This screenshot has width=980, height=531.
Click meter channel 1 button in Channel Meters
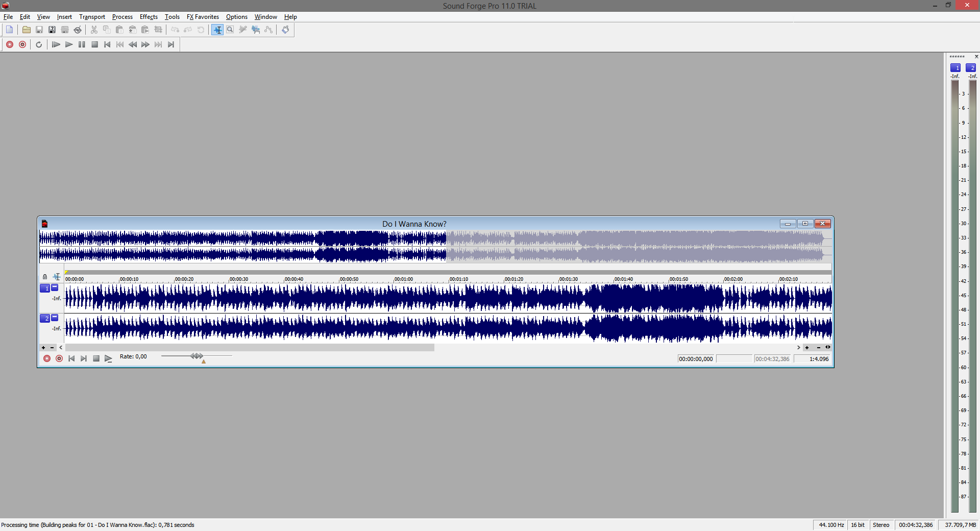(x=955, y=67)
